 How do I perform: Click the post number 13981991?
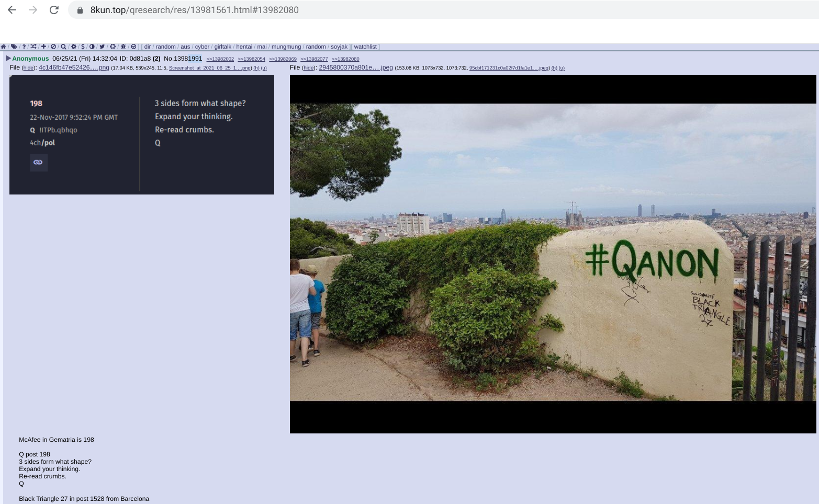point(188,59)
